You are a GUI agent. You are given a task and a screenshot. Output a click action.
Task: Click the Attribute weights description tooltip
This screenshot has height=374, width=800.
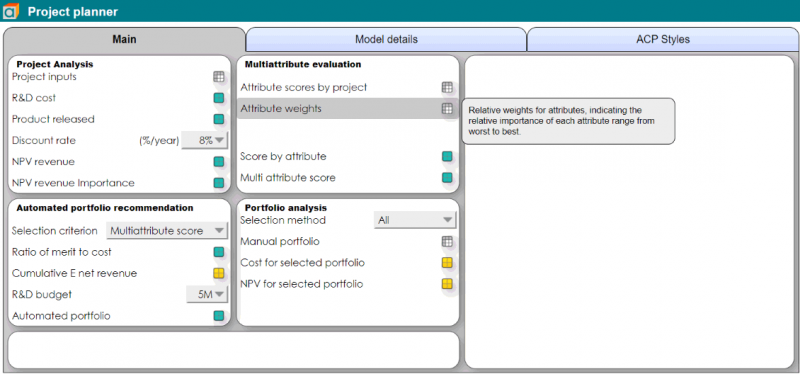(568, 121)
